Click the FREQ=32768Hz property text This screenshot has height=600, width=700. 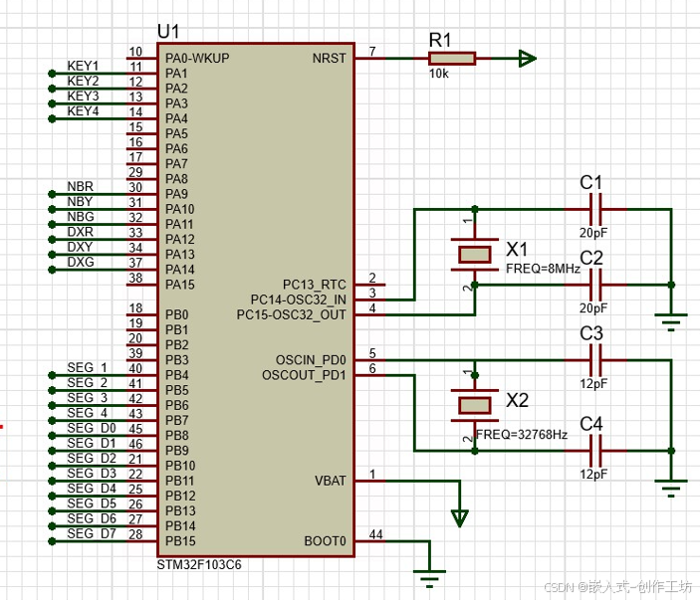click(522, 435)
